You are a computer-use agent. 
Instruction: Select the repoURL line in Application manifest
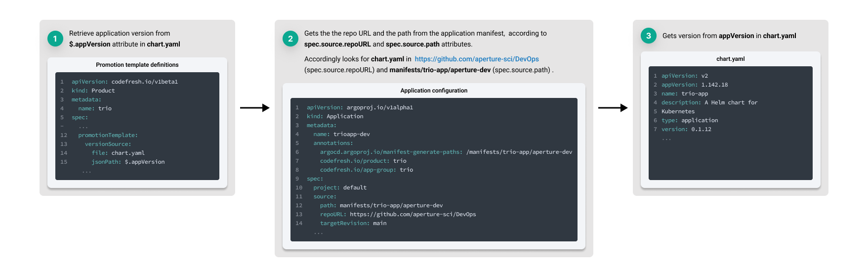tap(398, 214)
